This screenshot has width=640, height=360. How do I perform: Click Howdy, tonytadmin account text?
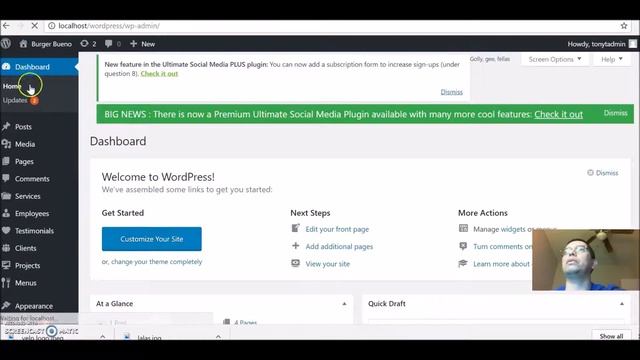click(596, 44)
